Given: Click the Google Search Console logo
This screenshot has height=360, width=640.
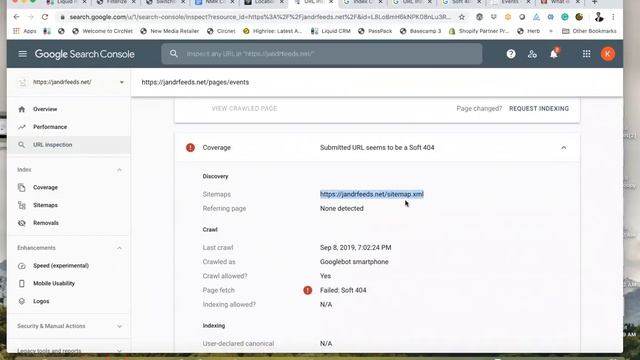Looking at the screenshot, I should 84,54.
